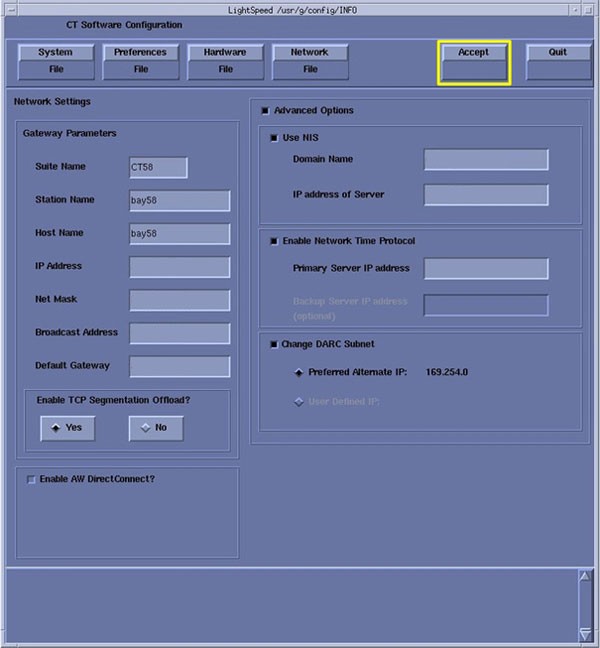Image resolution: width=600 pixels, height=648 pixels.
Task: Click the message area scroll down arrow
Action: pos(585,633)
